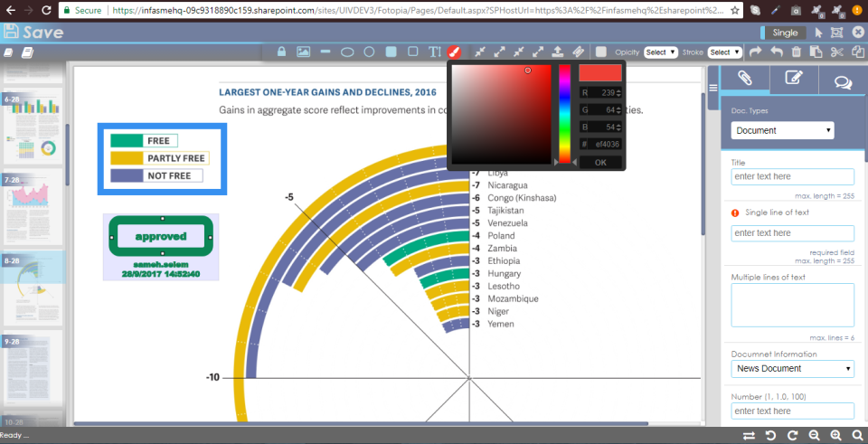Open the hamburger menu beside right panel
Screen dimensions: 868x444
pos(713,88)
